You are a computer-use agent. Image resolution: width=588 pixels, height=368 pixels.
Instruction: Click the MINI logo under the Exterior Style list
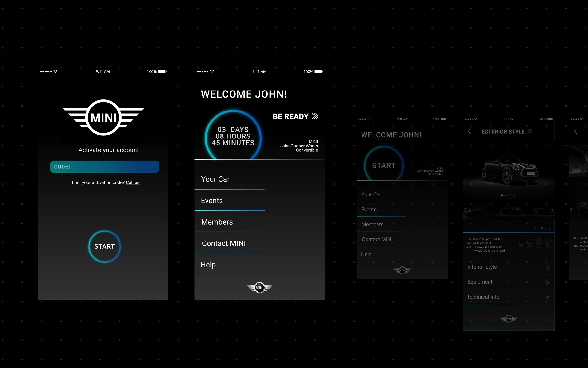509,318
